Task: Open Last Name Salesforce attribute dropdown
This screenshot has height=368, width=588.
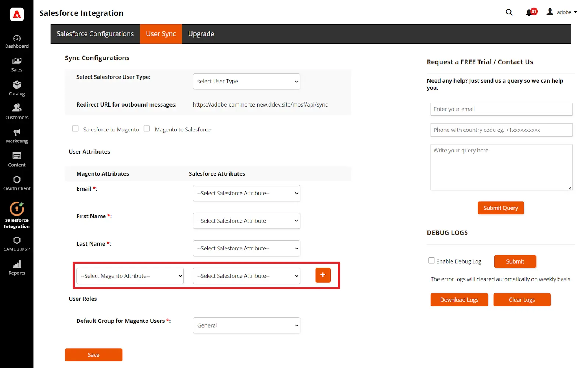Action: 246,248
